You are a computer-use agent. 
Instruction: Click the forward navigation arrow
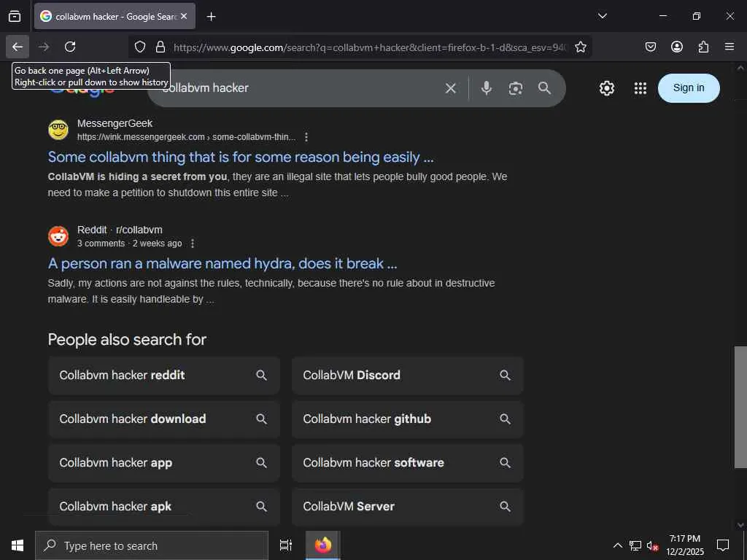[x=44, y=47]
